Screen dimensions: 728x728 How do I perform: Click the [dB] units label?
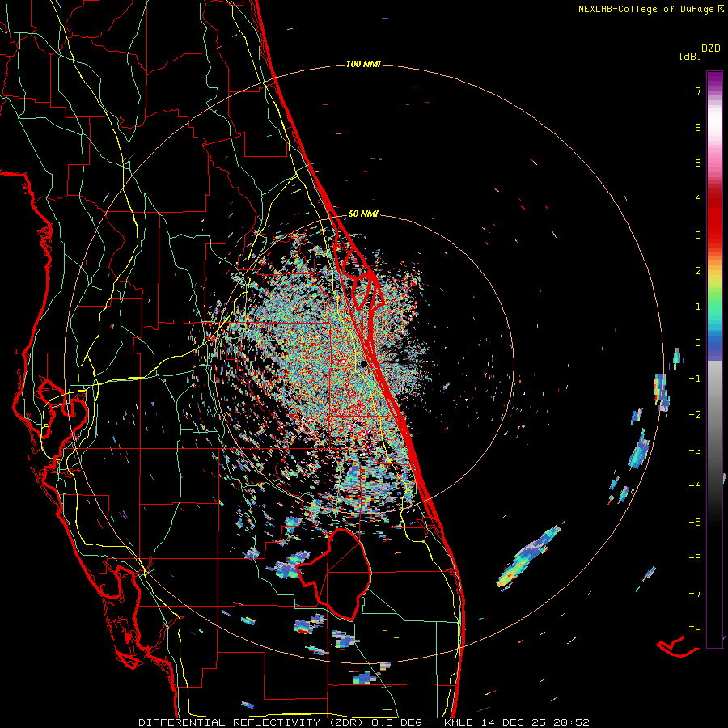[x=691, y=56]
